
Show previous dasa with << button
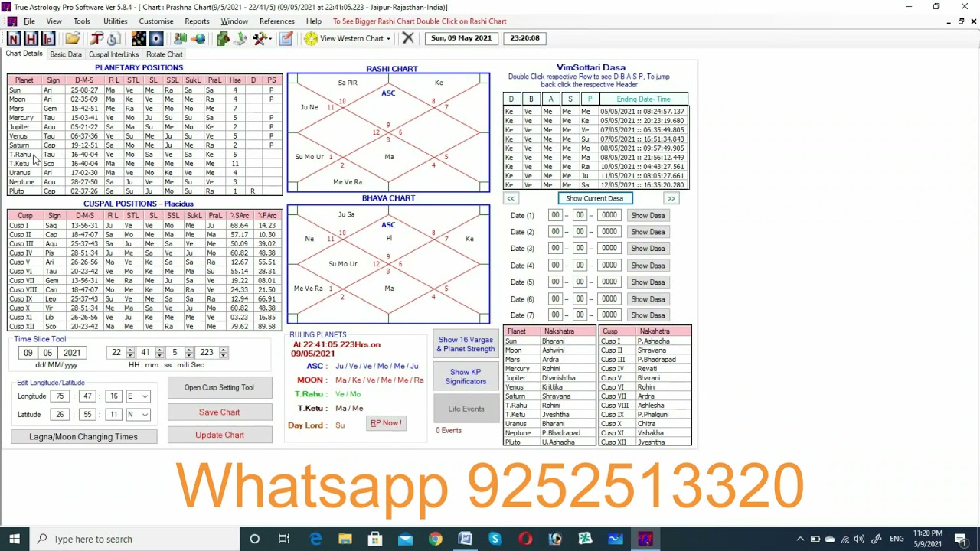click(x=511, y=198)
